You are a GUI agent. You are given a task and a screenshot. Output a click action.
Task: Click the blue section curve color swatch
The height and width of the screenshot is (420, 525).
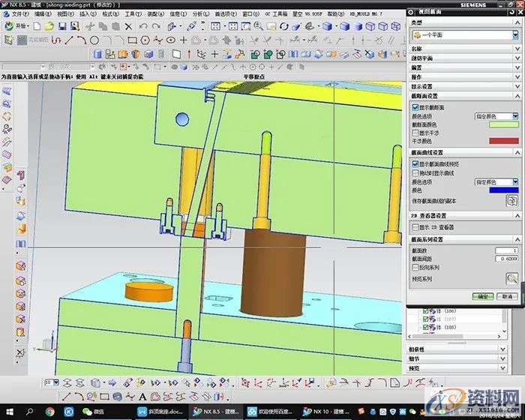click(503, 190)
